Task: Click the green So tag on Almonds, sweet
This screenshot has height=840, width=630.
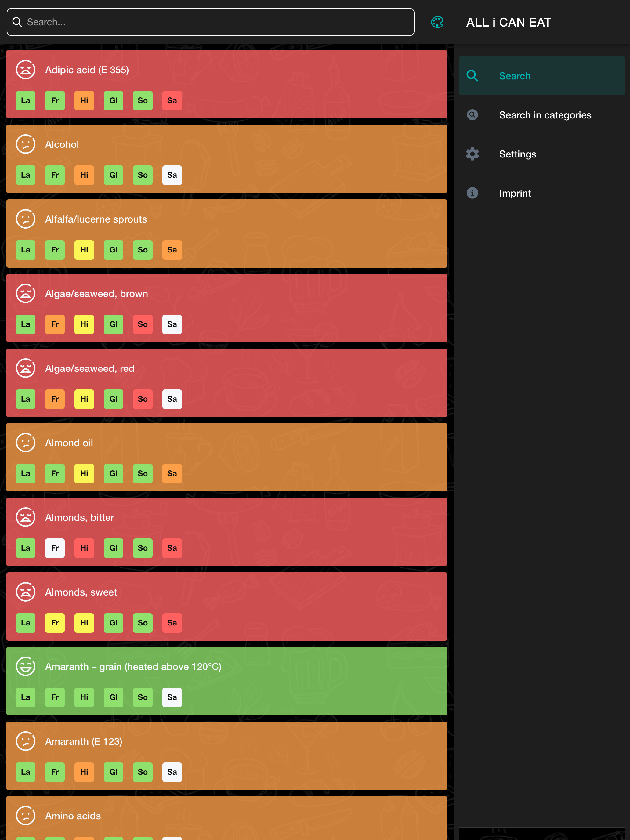Action: click(143, 623)
